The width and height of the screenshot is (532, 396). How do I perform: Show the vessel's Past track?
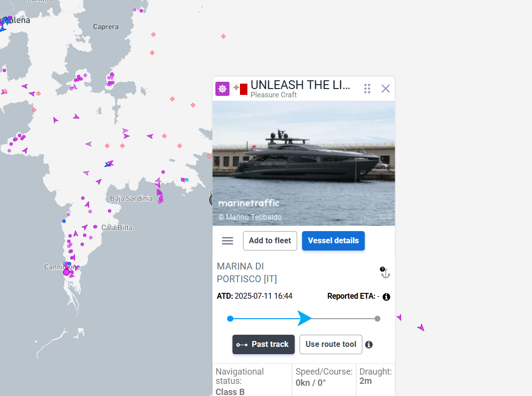point(263,344)
